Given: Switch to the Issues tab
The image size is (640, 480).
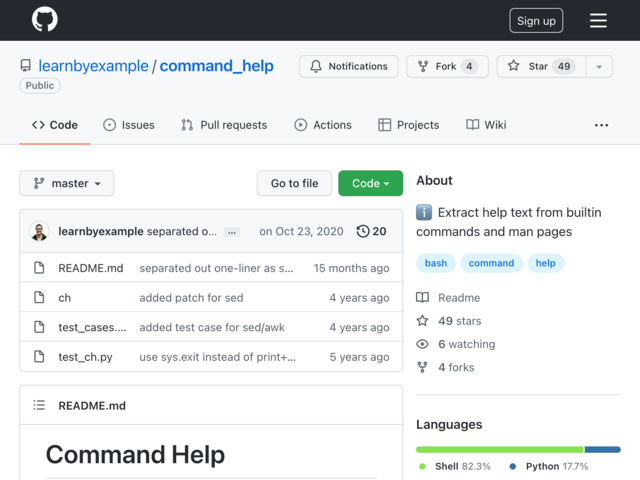Looking at the screenshot, I should [x=129, y=125].
